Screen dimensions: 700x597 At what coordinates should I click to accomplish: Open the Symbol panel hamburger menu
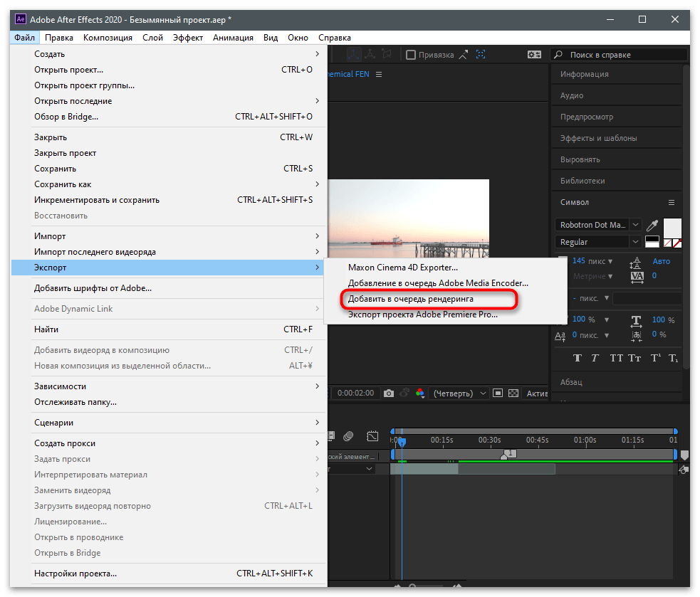click(x=672, y=203)
